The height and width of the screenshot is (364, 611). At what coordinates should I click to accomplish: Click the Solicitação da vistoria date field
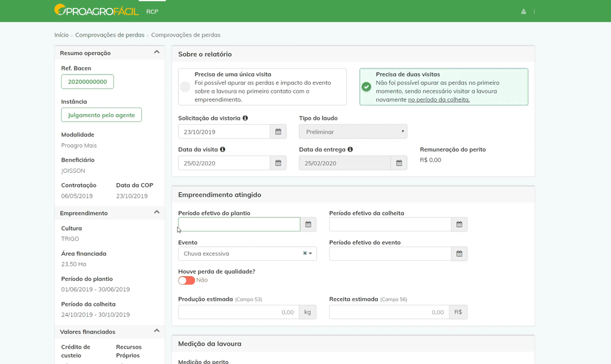point(224,131)
